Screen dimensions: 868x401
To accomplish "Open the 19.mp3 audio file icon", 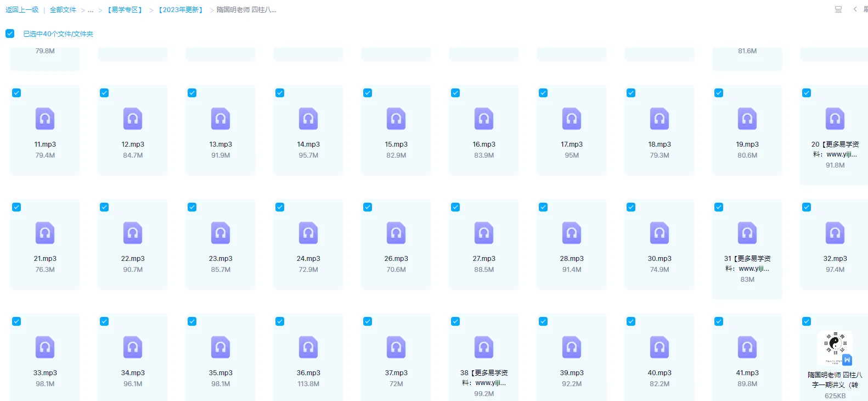I will pos(747,119).
